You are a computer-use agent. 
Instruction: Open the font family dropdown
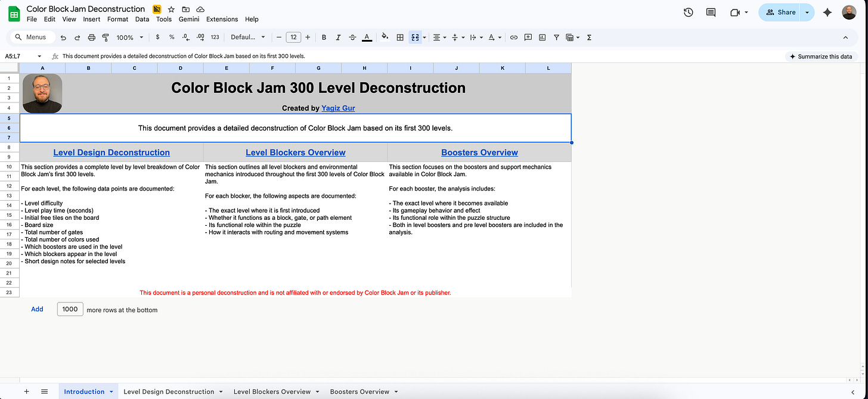[x=248, y=37]
